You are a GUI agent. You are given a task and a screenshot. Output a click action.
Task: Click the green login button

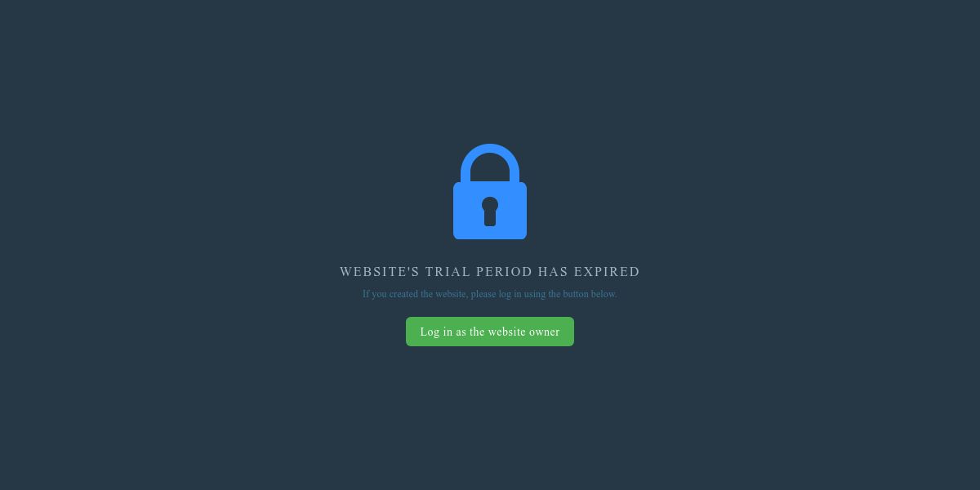(490, 332)
